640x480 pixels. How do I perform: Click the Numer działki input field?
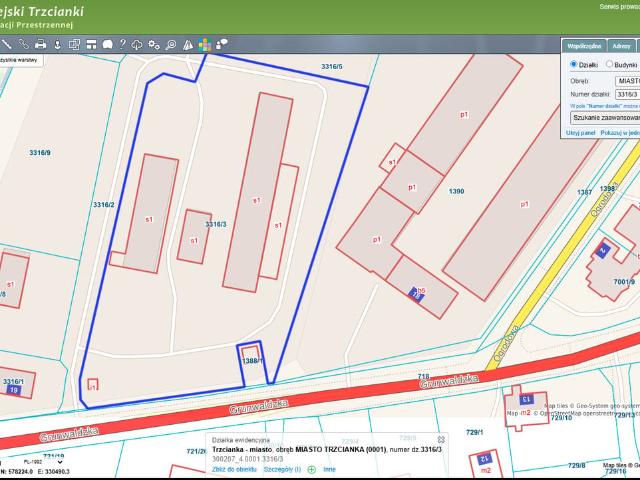(x=627, y=94)
